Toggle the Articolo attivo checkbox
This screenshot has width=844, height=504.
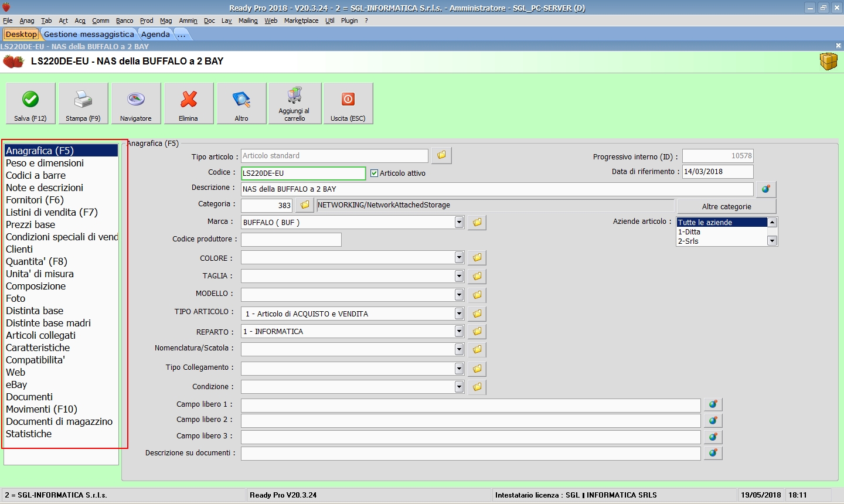(x=375, y=173)
